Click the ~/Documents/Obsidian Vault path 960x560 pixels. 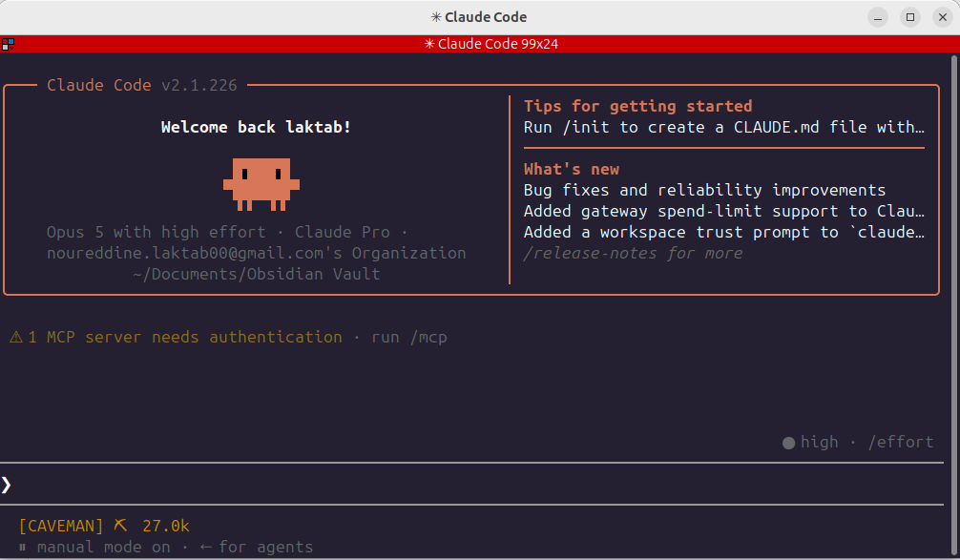pos(257,274)
